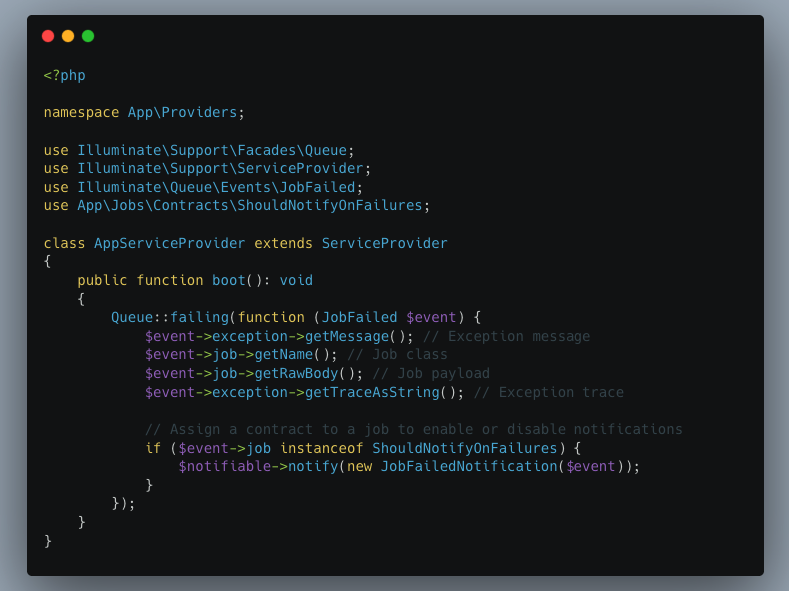The height and width of the screenshot is (591, 789).
Task: Click 'JobFailedNotification' class reference
Action: pos(469,466)
